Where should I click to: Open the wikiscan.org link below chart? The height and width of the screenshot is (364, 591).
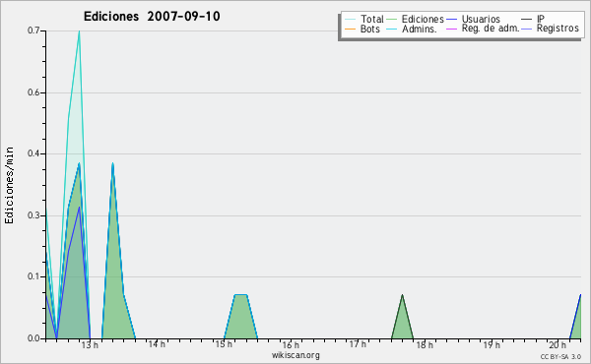(x=295, y=355)
